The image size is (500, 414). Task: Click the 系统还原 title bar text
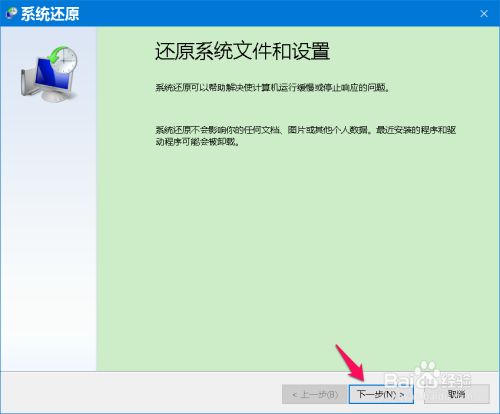(x=50, y=14)
